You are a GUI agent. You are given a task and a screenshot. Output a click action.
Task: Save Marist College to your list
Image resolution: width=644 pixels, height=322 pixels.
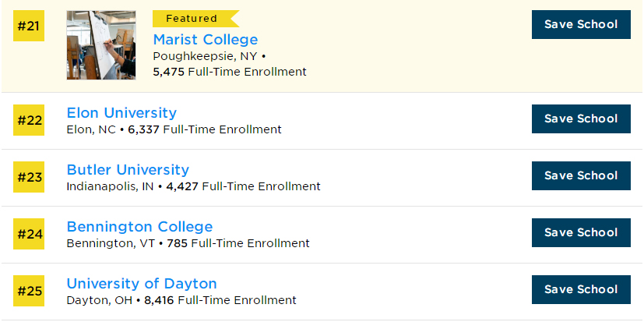[x=580, y=25]
